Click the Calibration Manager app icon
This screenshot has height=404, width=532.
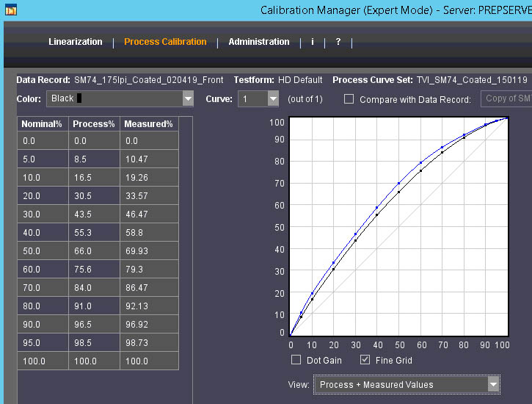[x=11, y=10]
